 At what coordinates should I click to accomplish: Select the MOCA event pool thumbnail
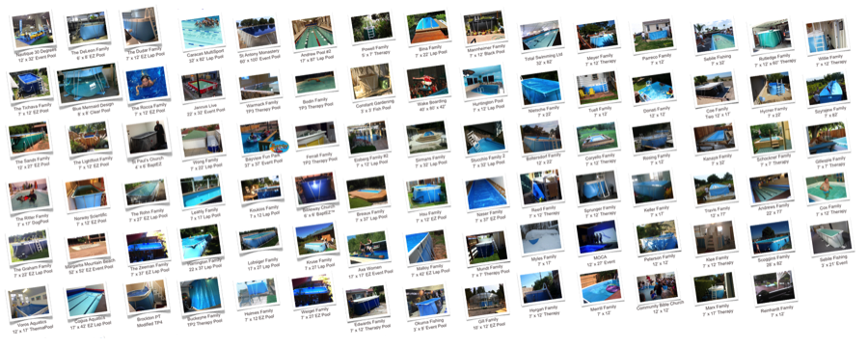[x=597, y=237]
